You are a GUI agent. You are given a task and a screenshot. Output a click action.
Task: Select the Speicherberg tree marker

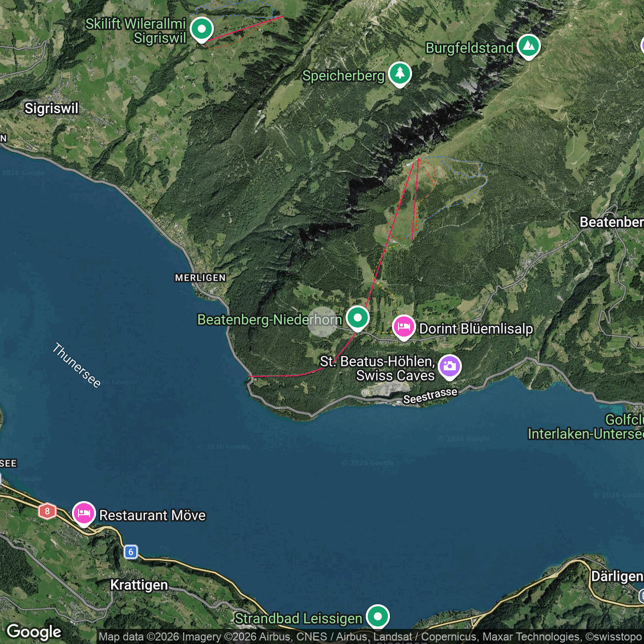coord(399,74)
